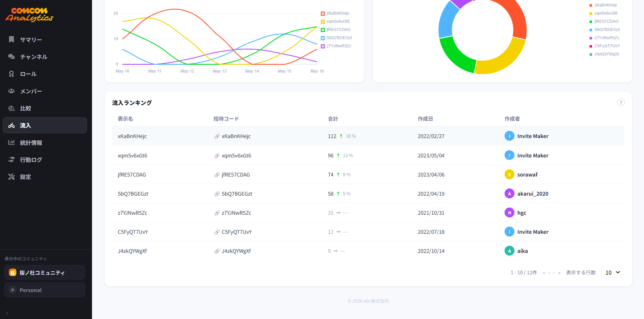Click the J4zkQYWgXf display name cell
The image size is (644, 319).
132,251
